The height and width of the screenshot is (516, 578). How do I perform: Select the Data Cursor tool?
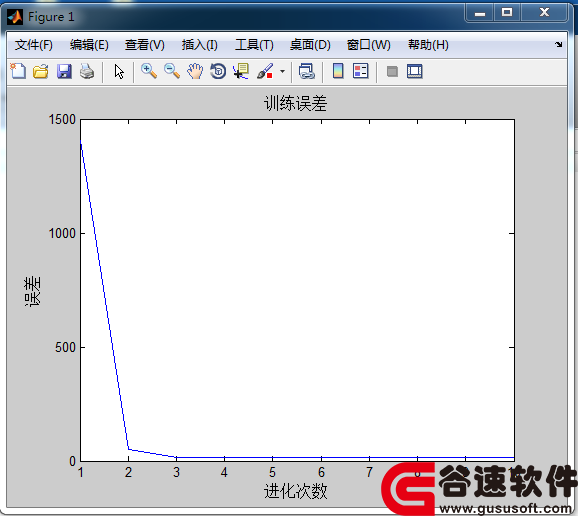[x=241, y=71]
